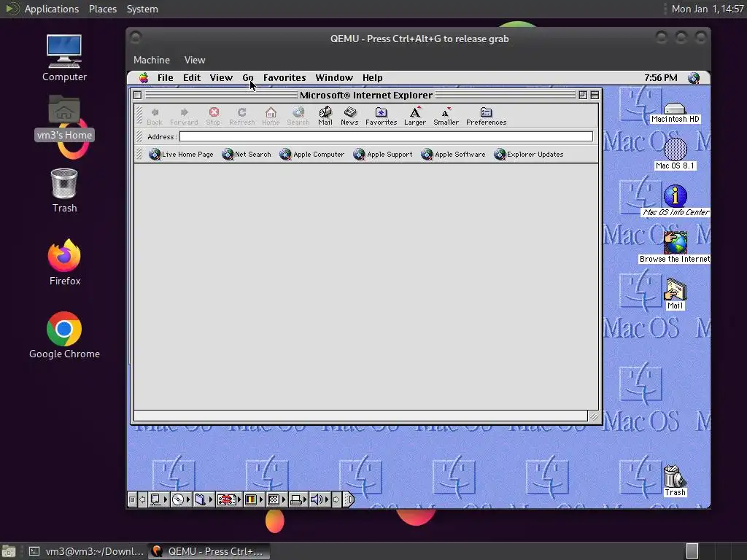The image size is (747, 560).
Task: Open the View menu in Internet Explorer
Action: (x=221, y=77)
